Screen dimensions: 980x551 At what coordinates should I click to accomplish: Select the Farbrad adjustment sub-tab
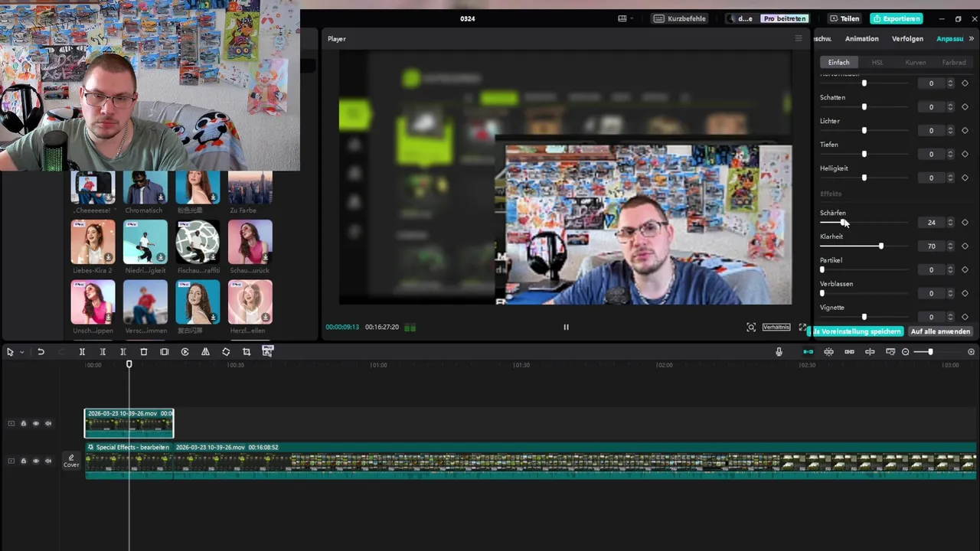pos(954,62)
